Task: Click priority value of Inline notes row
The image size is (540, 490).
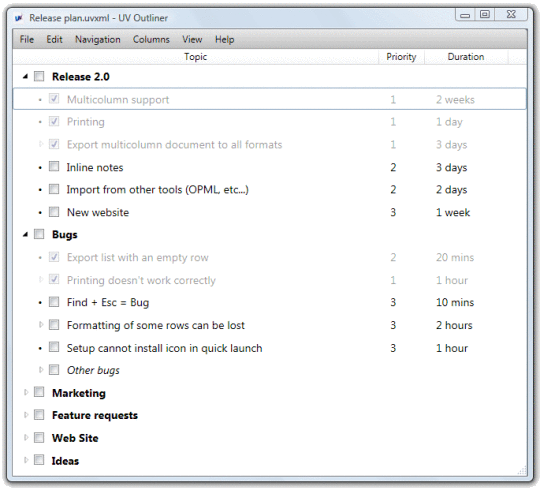Action: (393, 167)
